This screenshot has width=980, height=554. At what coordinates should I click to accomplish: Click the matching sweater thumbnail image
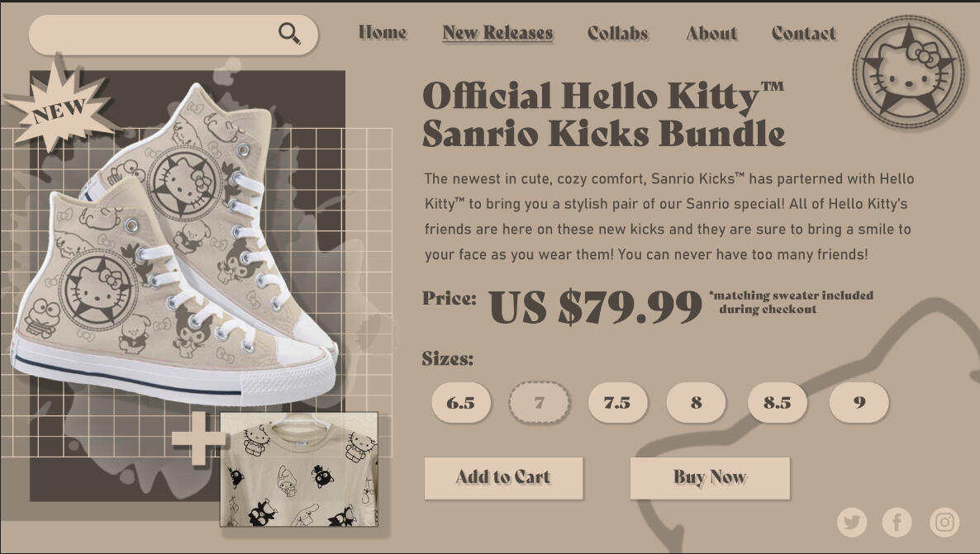299,469
